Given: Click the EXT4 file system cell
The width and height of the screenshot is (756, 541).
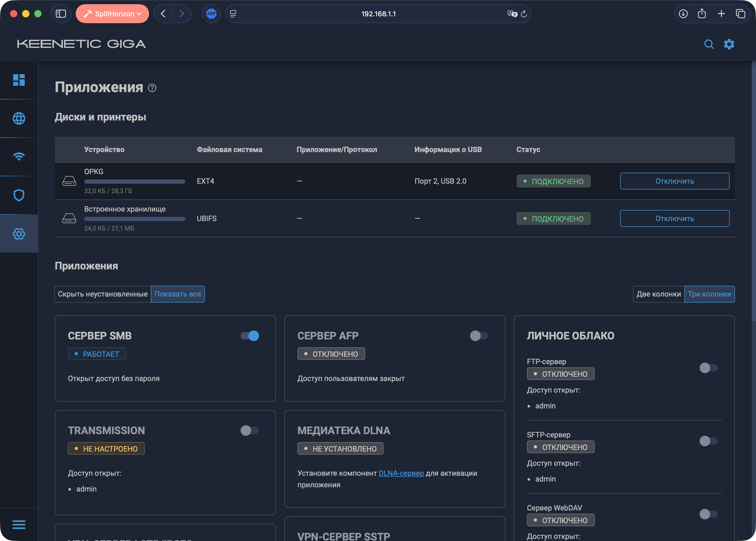Looking at the screenshot, I should 206,181.
